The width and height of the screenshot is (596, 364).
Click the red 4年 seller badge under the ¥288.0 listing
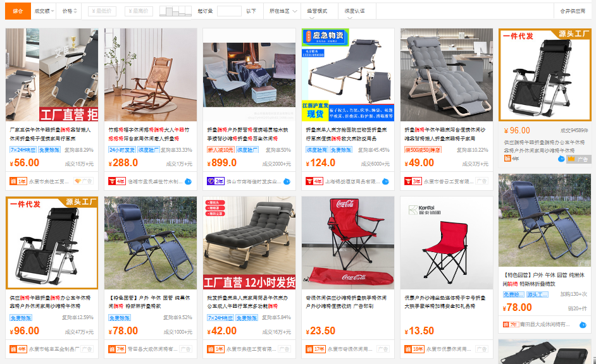coord(116,181)
